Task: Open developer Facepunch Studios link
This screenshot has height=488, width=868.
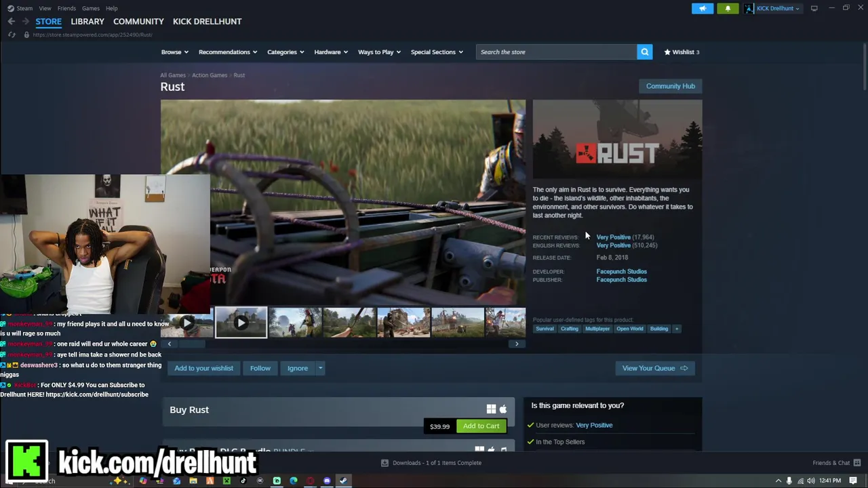Action: click(621, 272)
